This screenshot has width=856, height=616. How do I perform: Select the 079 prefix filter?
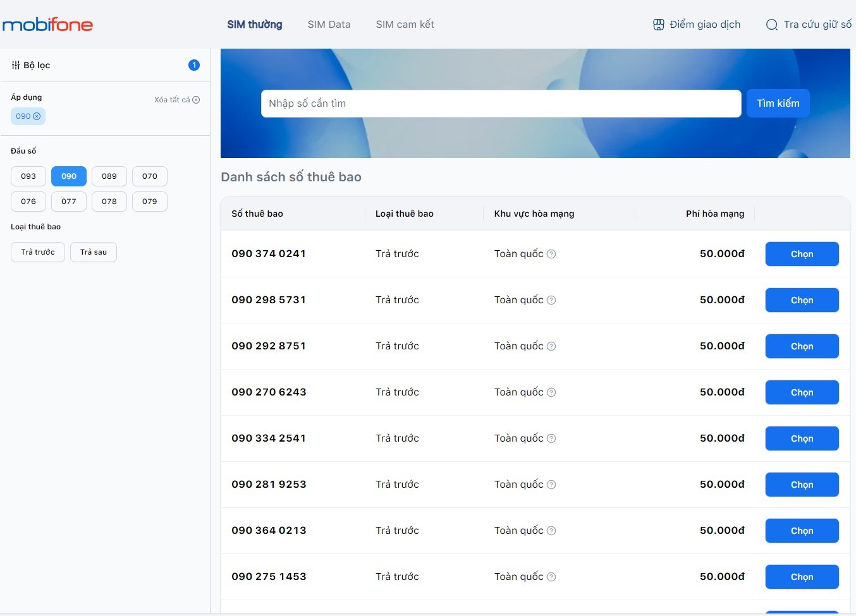tap(149, 201)
